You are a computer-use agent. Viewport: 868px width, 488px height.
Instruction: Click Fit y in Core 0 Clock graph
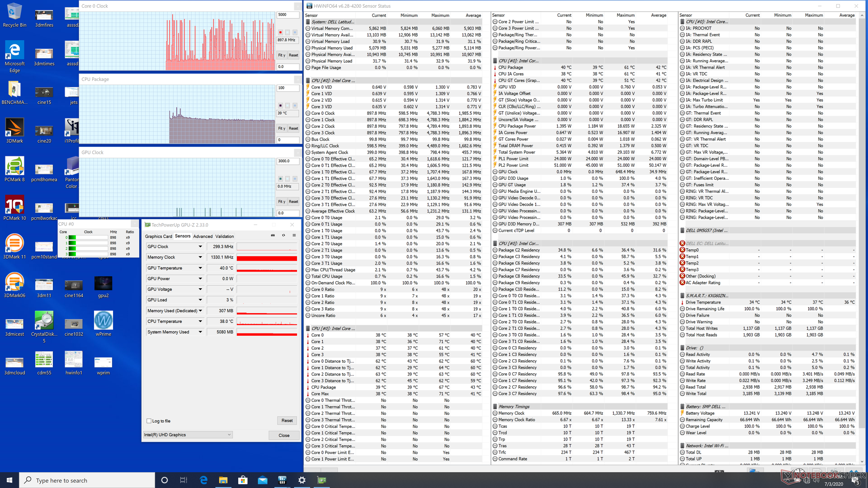(x=282, y=55)
